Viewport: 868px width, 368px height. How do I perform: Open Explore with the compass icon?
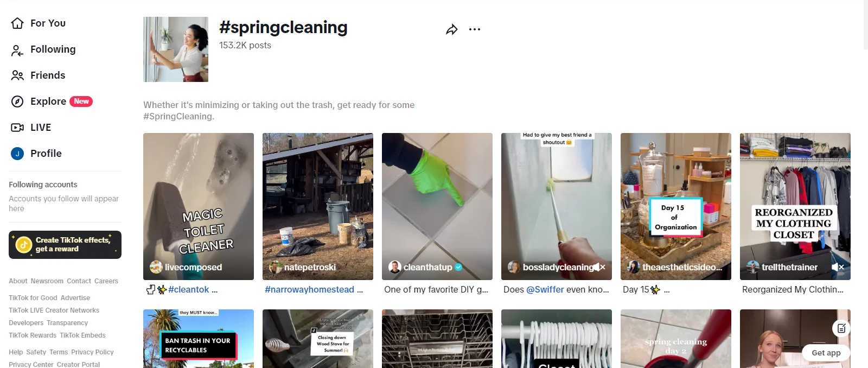pyautogui.click(x=52, y=101)
